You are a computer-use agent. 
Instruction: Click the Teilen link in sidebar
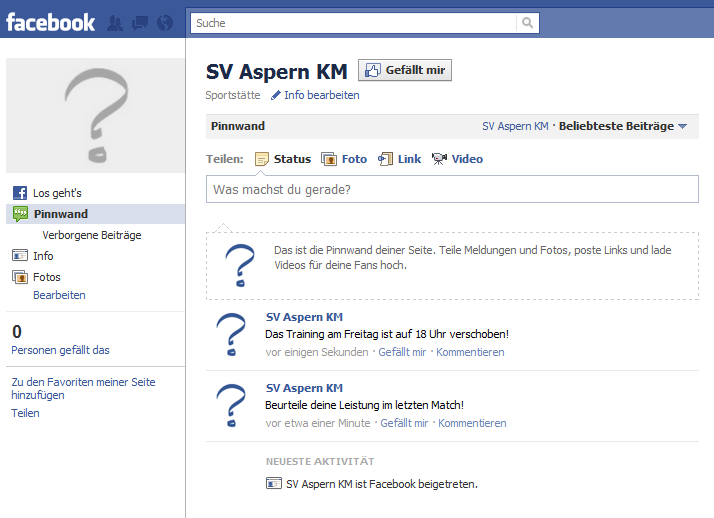coord(25,413)
